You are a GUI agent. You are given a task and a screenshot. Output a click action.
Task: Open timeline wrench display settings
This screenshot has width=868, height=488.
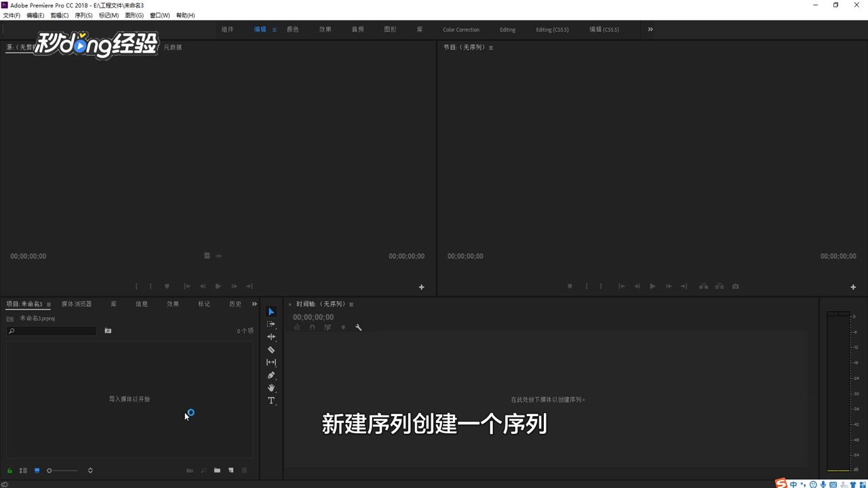click(359, 327)
